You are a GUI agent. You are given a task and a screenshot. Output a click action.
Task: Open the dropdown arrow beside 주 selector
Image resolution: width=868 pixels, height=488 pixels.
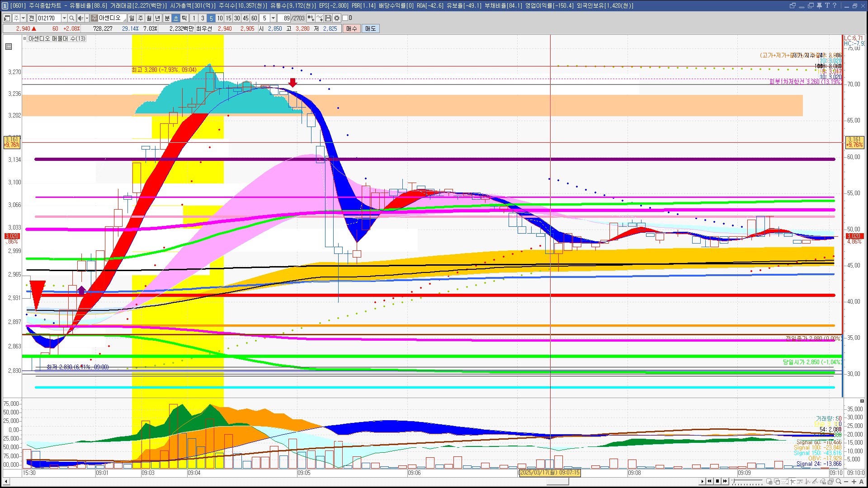click(x=23, y=18)
